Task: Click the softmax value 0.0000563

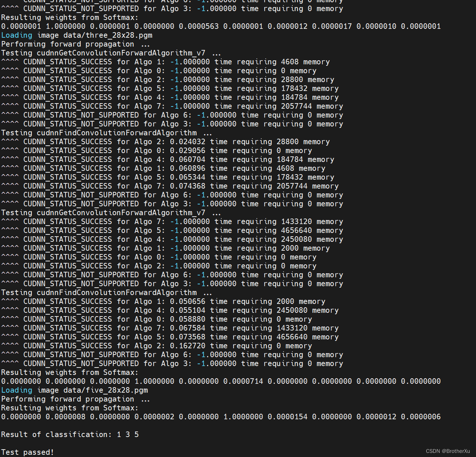Action: [x=199, y=27]
